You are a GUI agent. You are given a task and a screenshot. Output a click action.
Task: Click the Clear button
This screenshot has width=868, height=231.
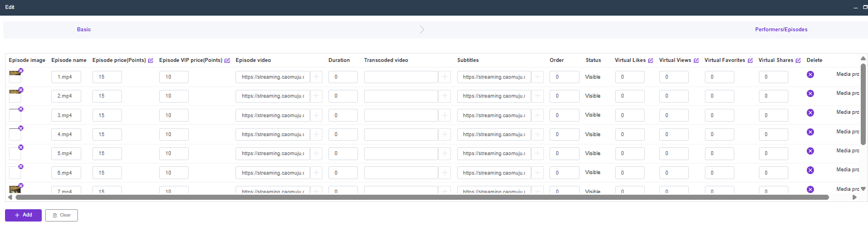coord(61,215)
